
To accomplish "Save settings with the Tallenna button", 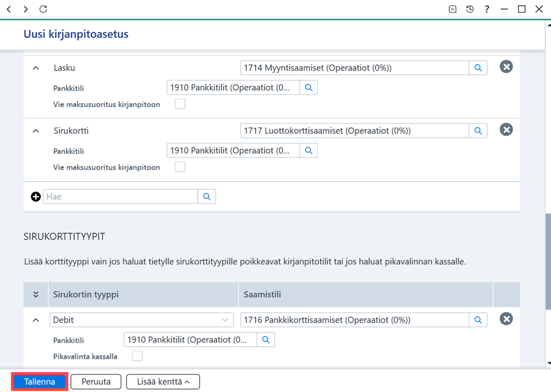I will (x=39, y=382).
